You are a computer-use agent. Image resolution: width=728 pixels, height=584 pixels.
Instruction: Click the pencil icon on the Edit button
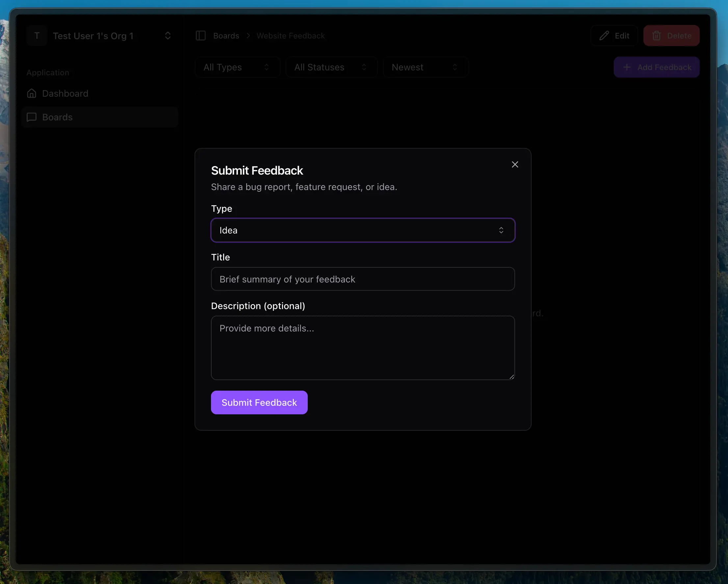click(x=604, y=36)
